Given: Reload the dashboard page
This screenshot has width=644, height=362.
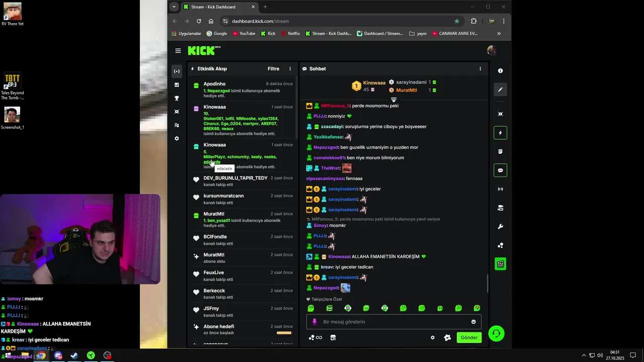Looking at the screenshot, I should 199,21.
